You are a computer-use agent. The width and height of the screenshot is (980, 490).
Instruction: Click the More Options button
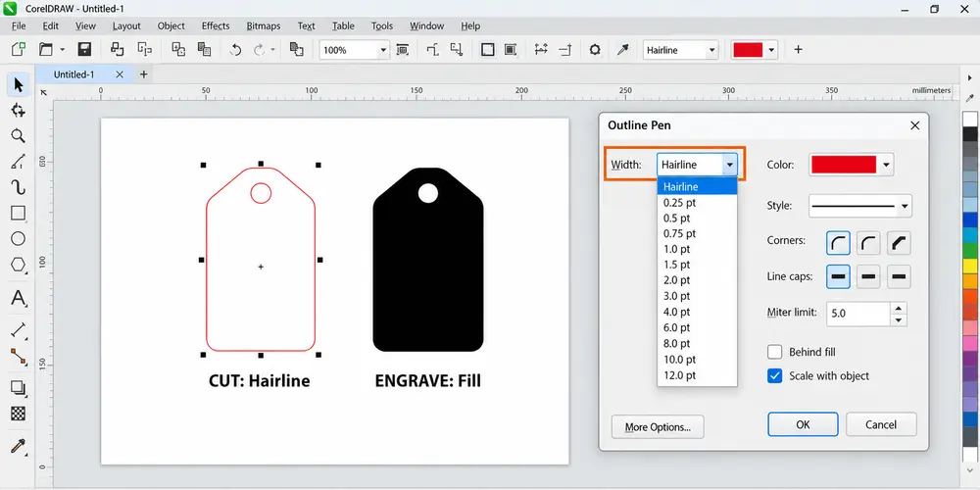point(658,427)
